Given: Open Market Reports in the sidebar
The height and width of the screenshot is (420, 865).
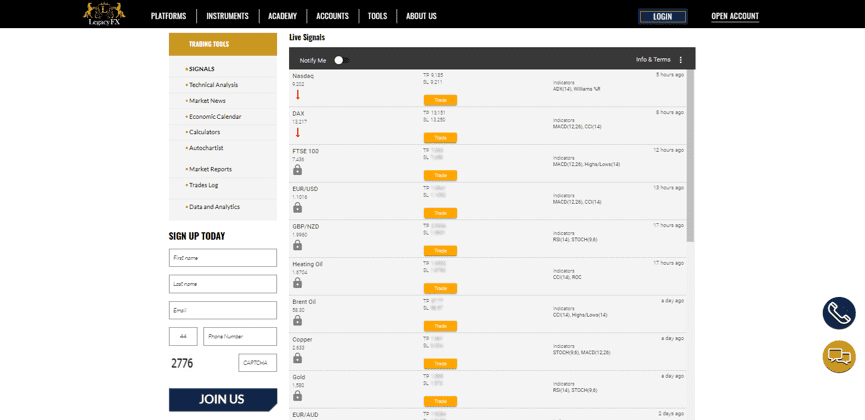Looking at the screenshot, I should (210, 169).
